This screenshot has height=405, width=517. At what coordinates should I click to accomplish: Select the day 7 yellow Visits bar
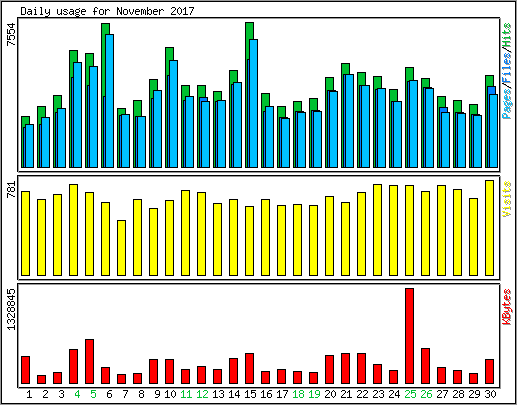[121, 248]
